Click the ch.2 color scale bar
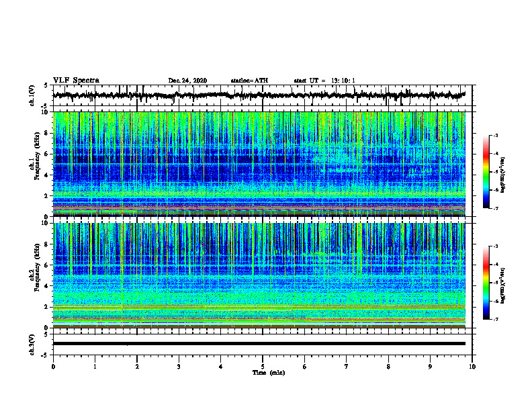Screen dimensions: 532x411 (486, 283)
